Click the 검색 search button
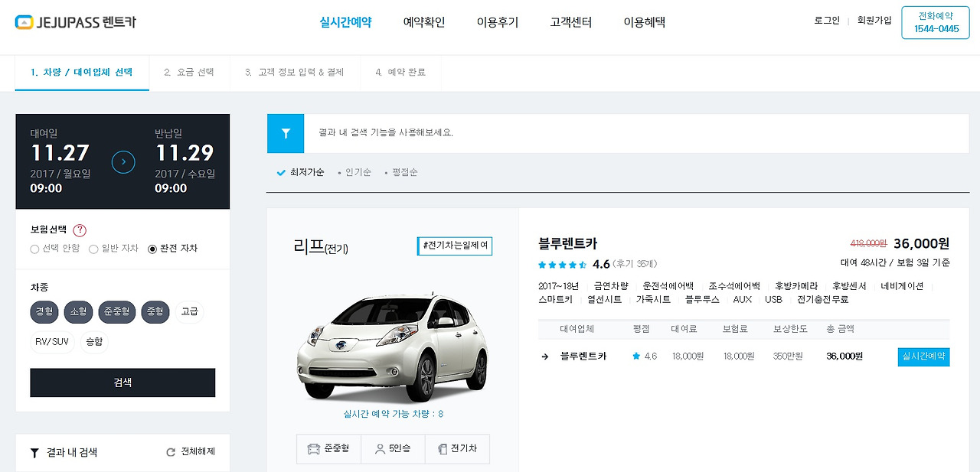 click(x=122, y=382)
